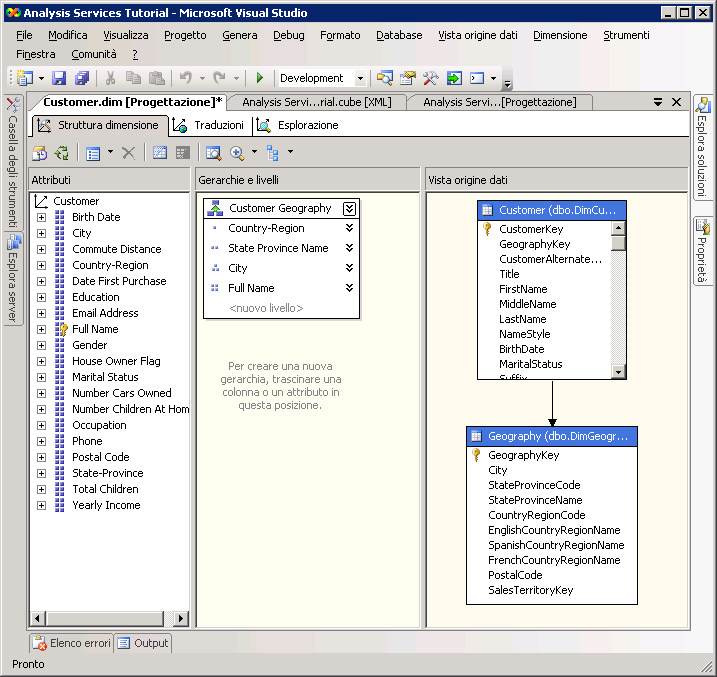Click the red X delete icon

(x=128, y=153)
